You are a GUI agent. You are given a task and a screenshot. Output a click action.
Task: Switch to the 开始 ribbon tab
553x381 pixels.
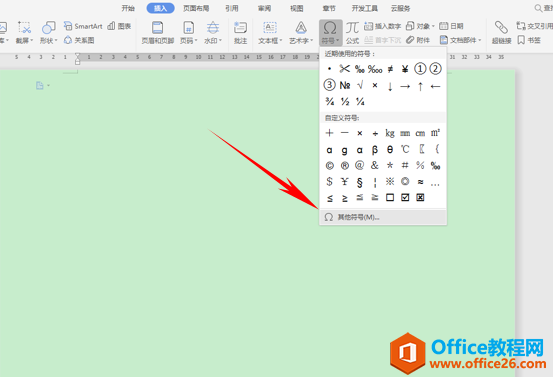pos(128,8)
